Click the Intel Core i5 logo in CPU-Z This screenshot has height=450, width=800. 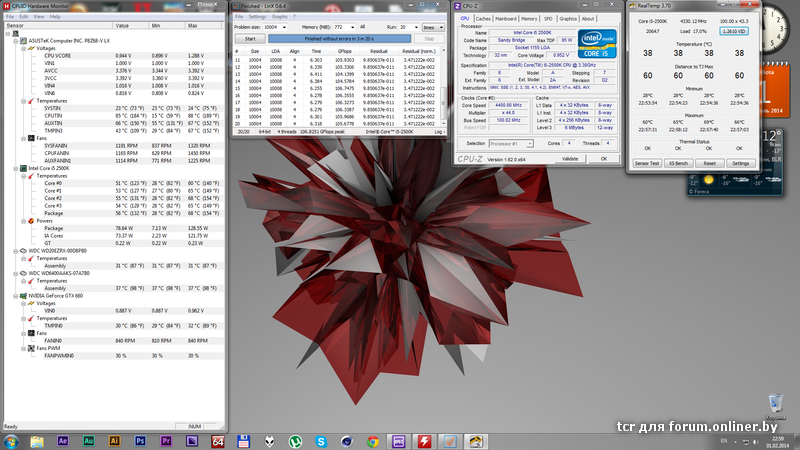click(597, 43)
